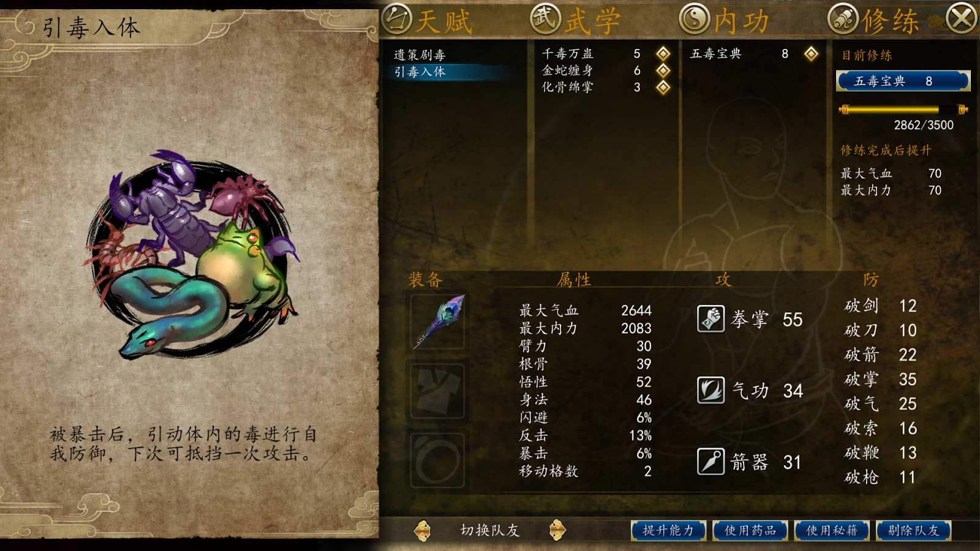Select the empty armor equipment slot
Viewport: 980px width, 551px height.
click(437, 391)
